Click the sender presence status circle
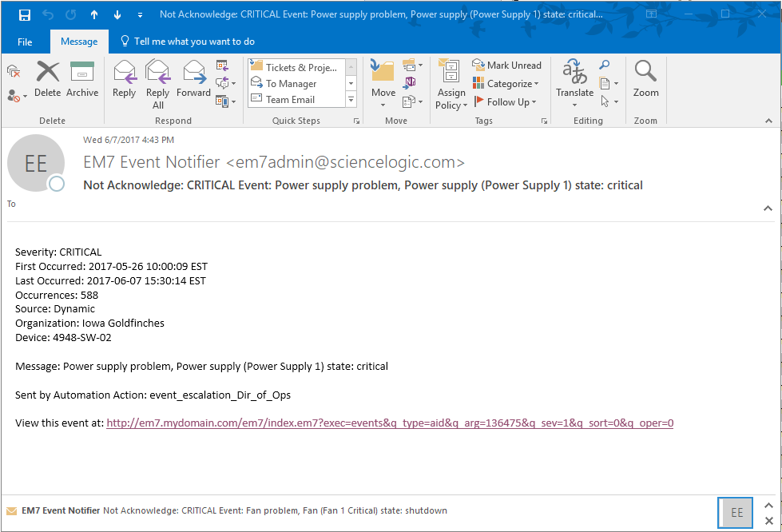 pyautogui.click(x=57, y=184)
